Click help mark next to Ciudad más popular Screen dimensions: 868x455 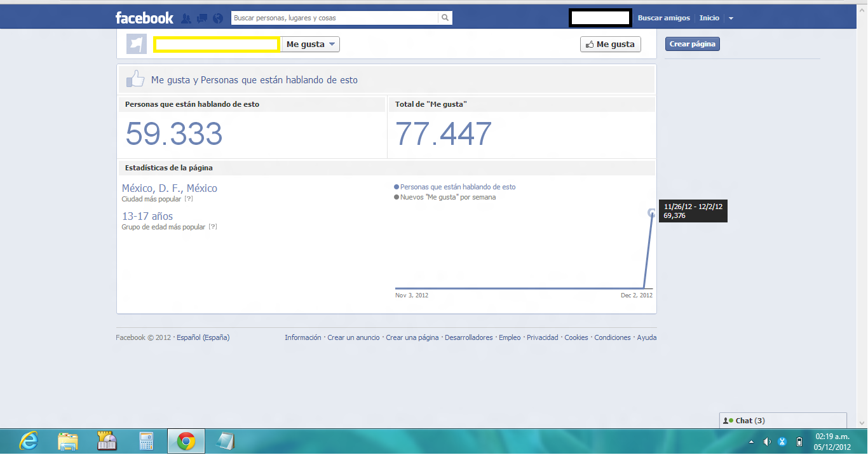189,199
